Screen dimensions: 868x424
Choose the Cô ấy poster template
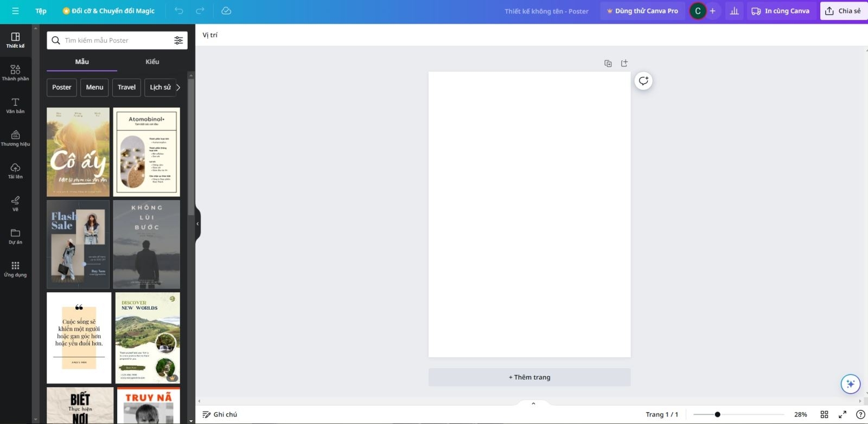click(x=78, y=152)
